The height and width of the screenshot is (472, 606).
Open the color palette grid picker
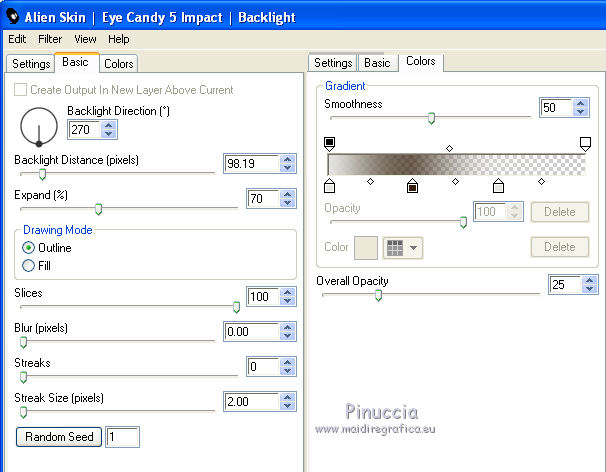(x=403, y=247)
